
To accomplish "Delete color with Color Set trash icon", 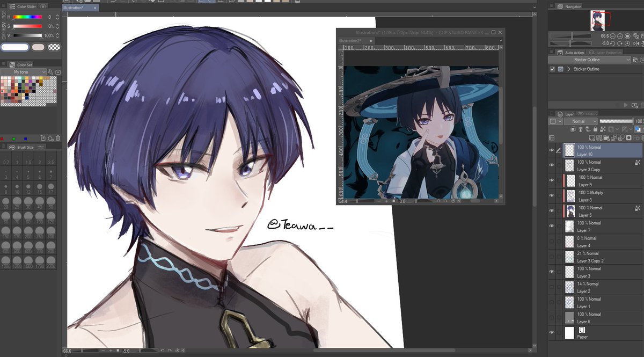I will coord(58,138).
